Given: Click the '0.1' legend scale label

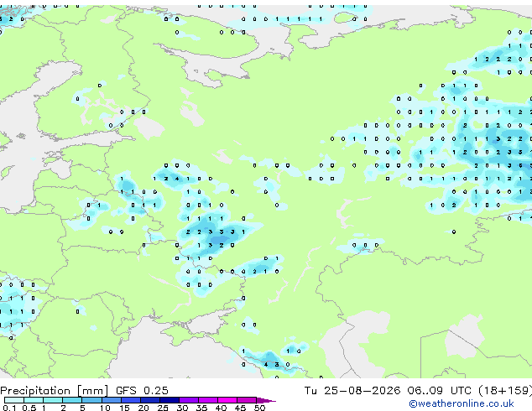Looking at the screenshot, I should coord(9,408).
